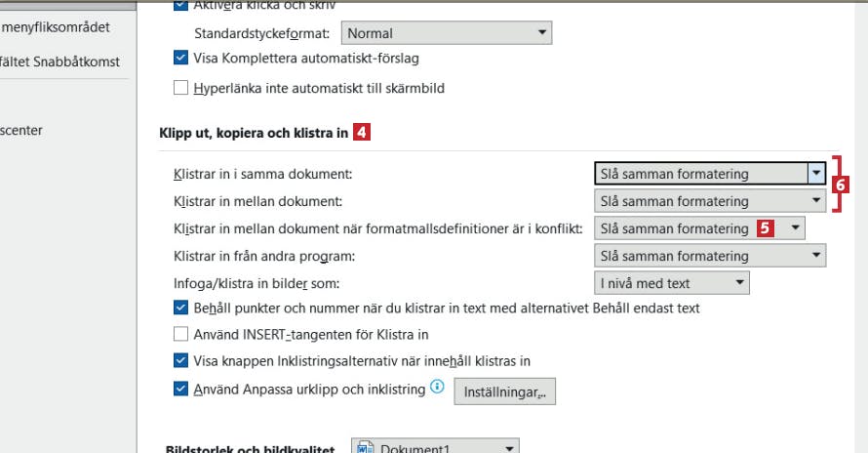The image size is (868, 453).
Task: Click the Word document icon in Dokument1 dropdown
Action: click(366, 447)
